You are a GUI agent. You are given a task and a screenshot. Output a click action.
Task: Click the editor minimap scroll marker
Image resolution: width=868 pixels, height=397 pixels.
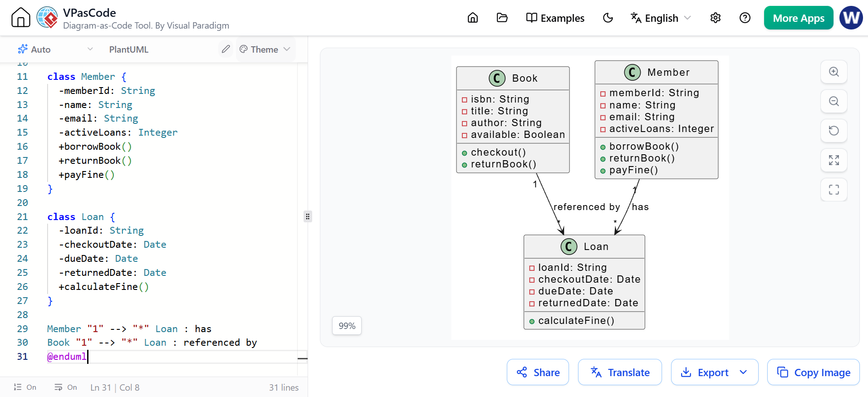pos(303,358)
